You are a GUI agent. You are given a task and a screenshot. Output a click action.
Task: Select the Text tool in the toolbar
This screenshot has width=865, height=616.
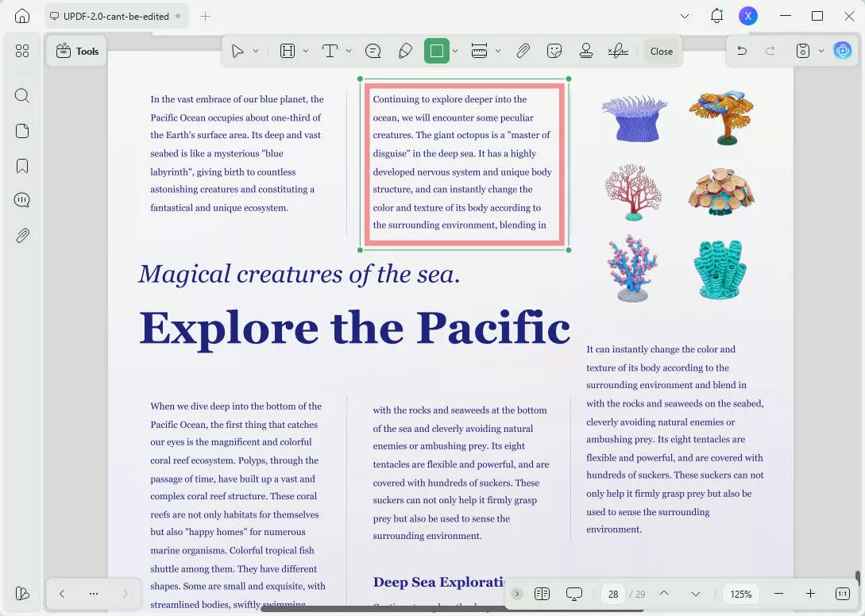pyautogui.click(x=330, y=51)
